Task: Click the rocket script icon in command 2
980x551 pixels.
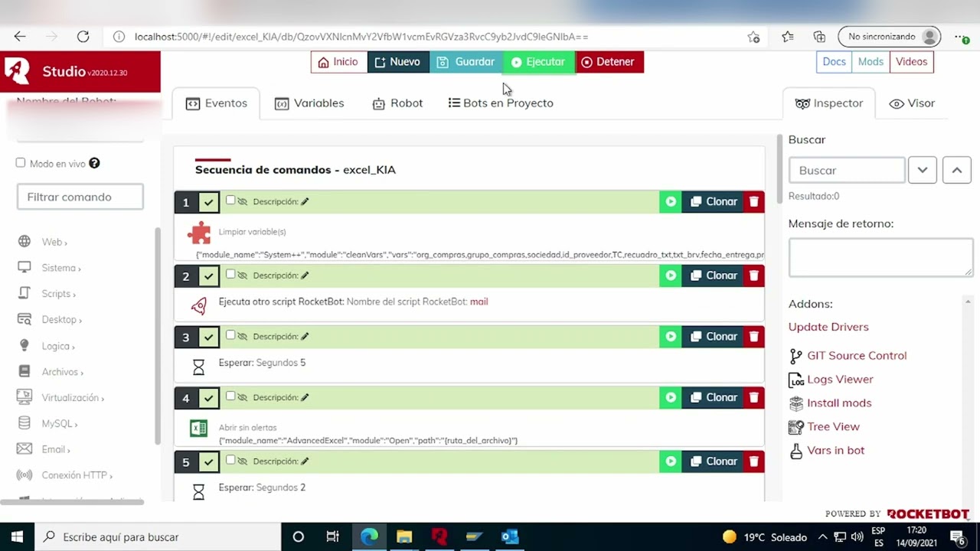Action: [199, 306]
